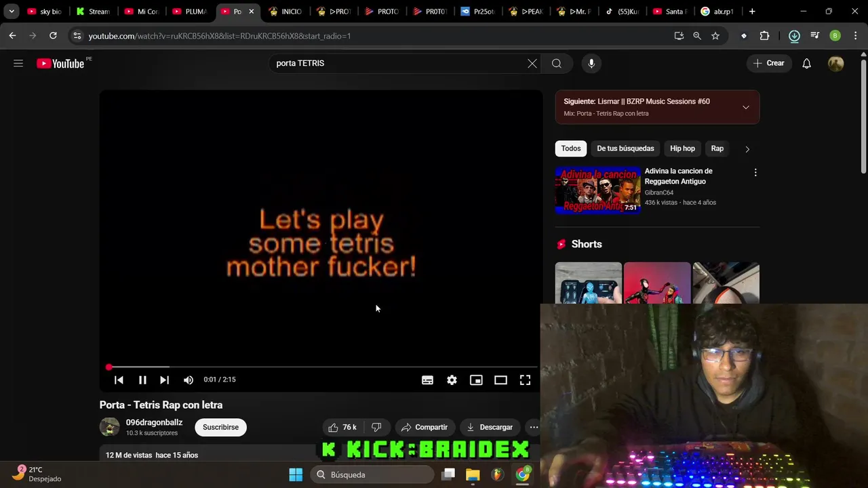868x488 pixels.
Task: Open the tab search dropdown arrow
Action: pyautogui.click(x=12, y=12)
